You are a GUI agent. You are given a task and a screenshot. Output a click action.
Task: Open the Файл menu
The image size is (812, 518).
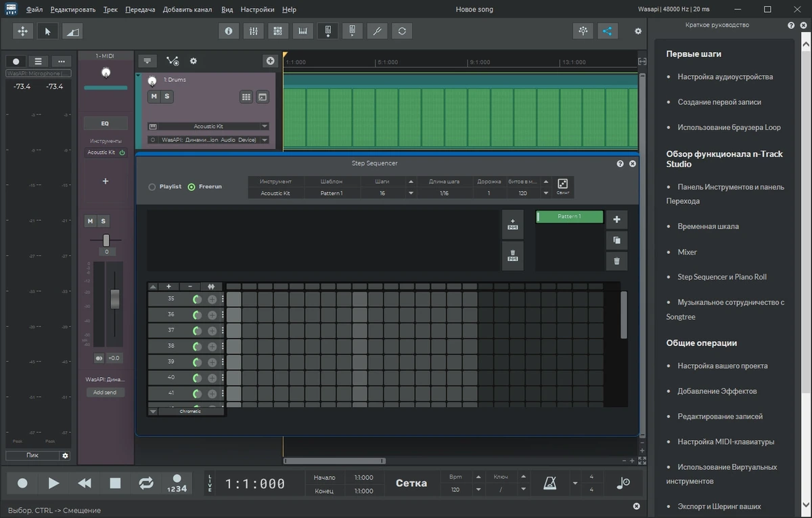coord(35,9)
